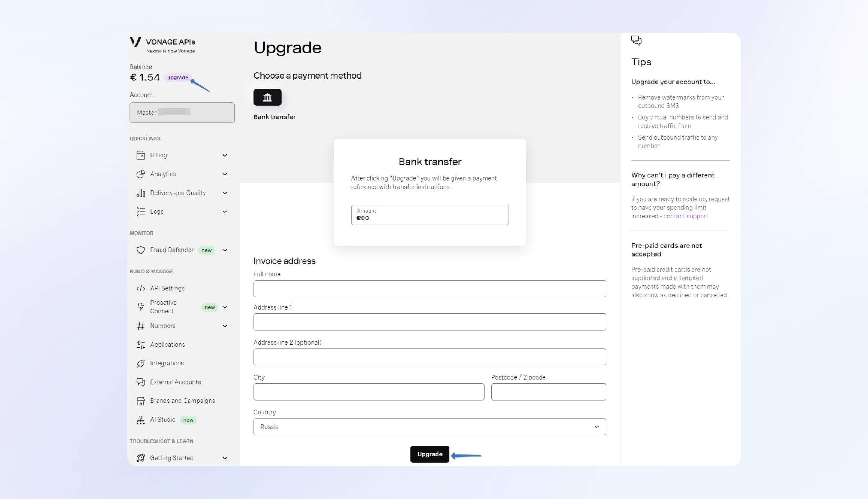The width and height of the screenshot is (868, 499).
Task: Click the AI Studio icon
Action: 141,420
